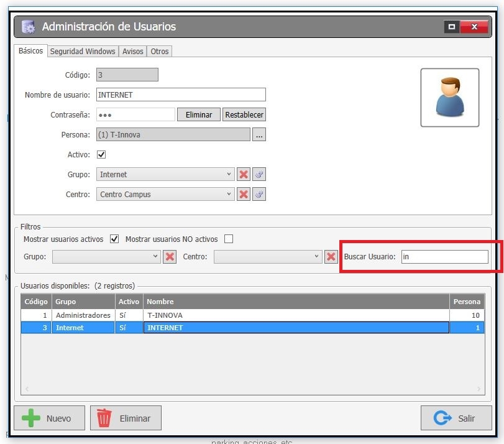
Task: Click the Nuevo button
Action: pos(50,419)
